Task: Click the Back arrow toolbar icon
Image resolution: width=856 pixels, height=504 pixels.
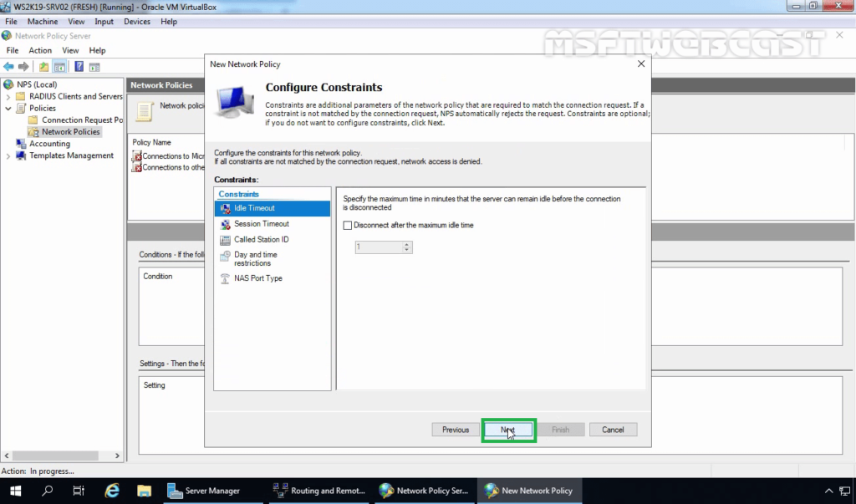Action: coord(8,67)
